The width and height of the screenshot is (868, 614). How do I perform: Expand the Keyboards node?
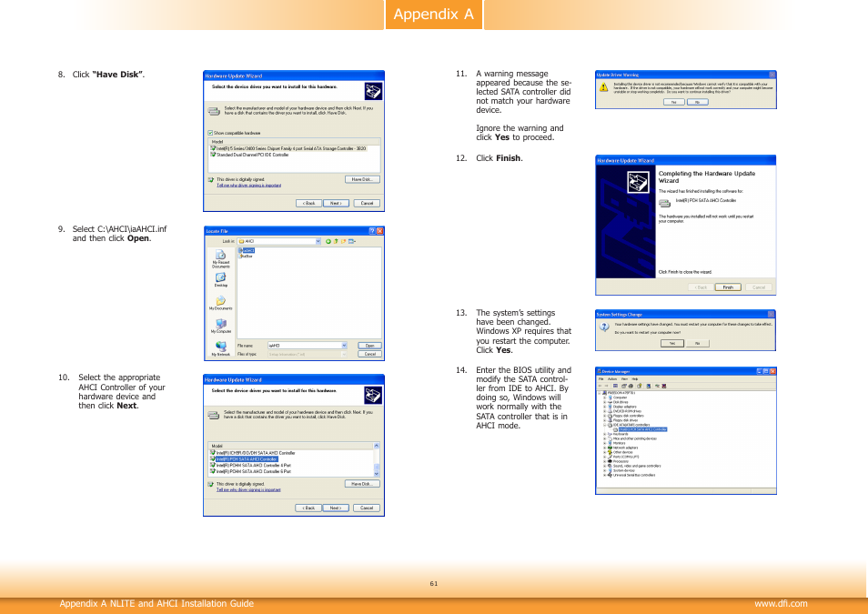click(604, 434)
